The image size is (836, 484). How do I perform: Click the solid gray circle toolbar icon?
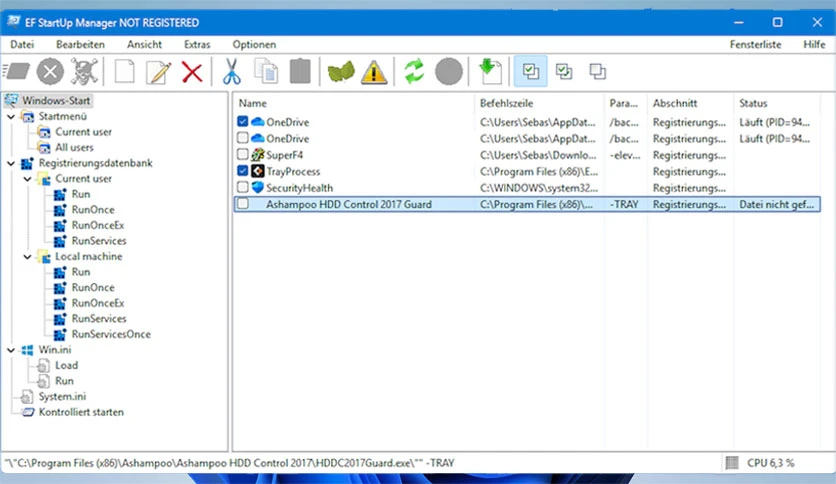(449, 71)
